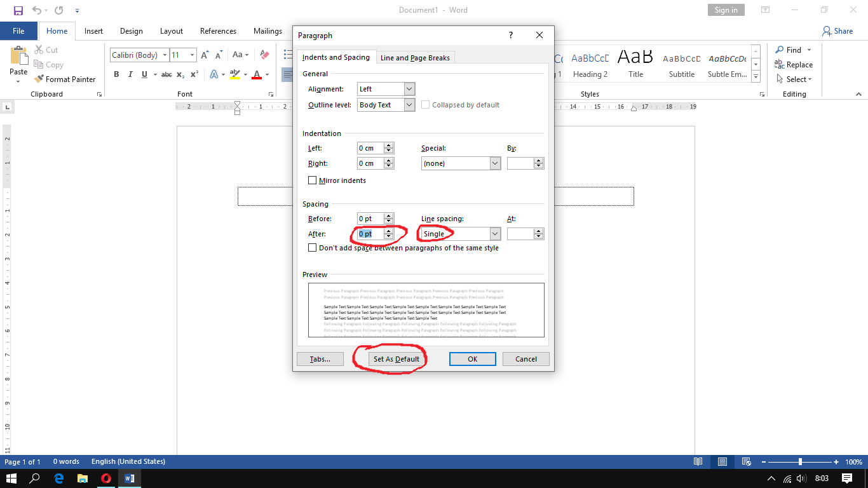868x488 pixels.
Task: Enable the Mirror indents checkbox
Action: tap(312, 180)
